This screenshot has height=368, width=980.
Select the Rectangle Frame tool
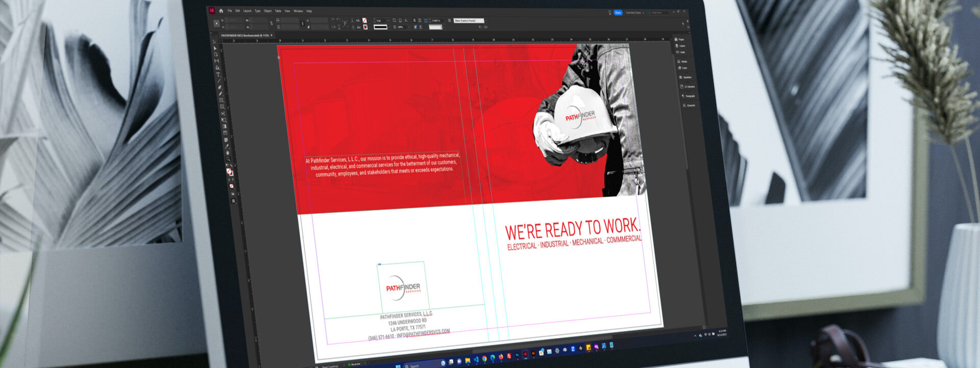(x=222, y=100)
